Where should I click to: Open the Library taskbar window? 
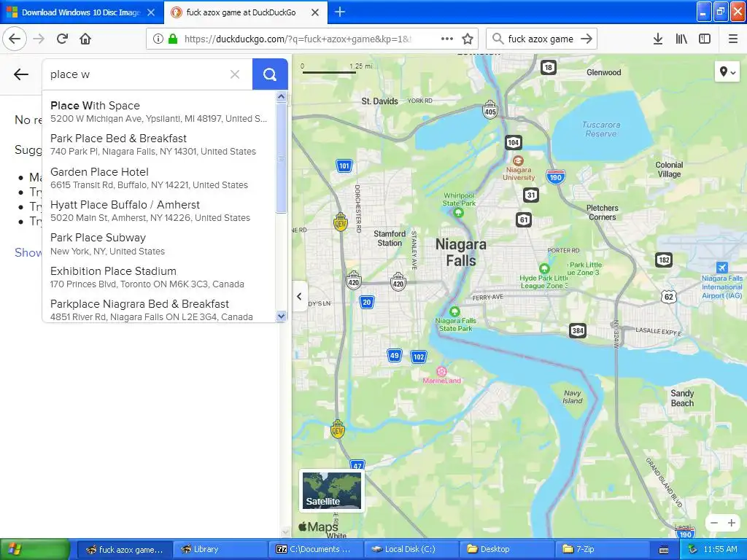(x=219, y=549)
